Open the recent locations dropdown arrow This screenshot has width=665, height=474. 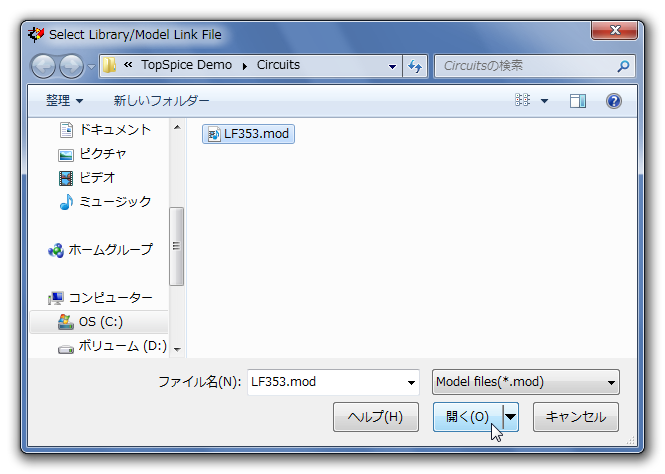[91, 67]
